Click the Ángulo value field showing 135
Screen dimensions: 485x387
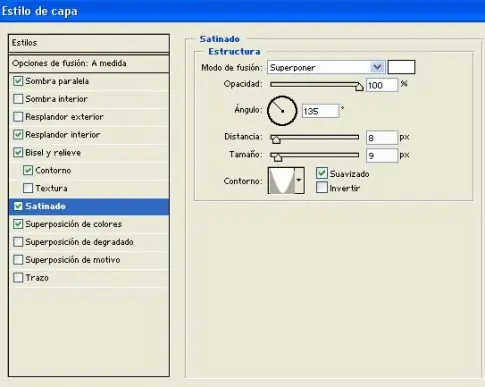[x=320, y=111]
